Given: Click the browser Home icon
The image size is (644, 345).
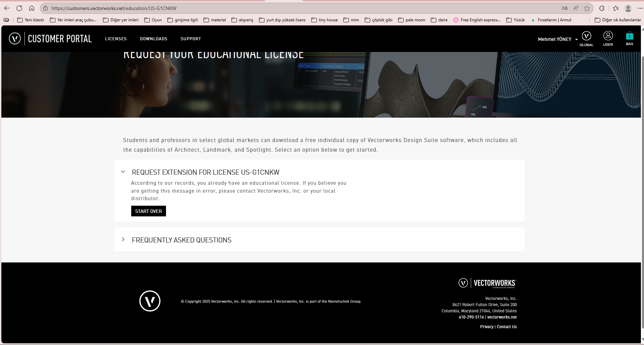Looking at the screenshot, I should click(32, 8).
